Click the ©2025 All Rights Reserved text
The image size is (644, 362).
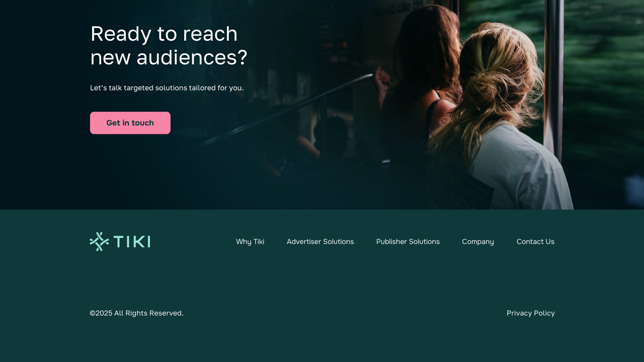coord(137,313)
